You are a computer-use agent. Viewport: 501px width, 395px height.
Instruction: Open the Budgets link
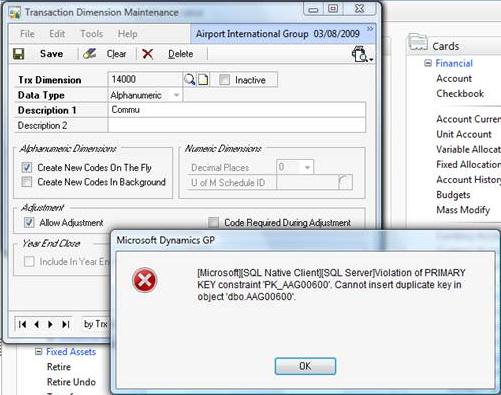(453, 195)
